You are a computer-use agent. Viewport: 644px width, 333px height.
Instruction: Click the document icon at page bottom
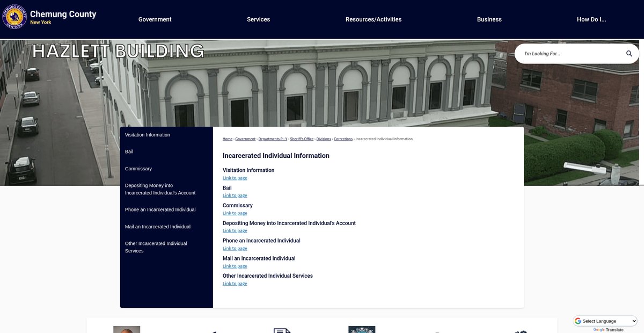282,330
